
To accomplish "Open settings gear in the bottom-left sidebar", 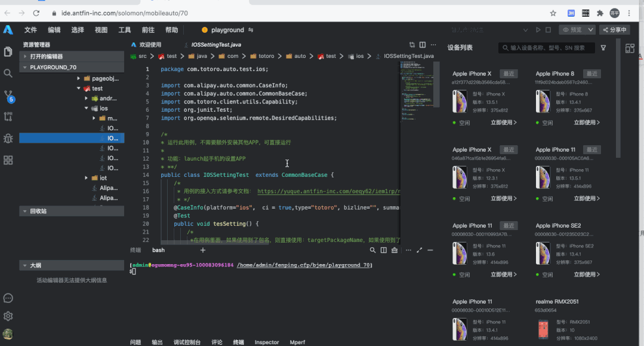I will 8,316.
